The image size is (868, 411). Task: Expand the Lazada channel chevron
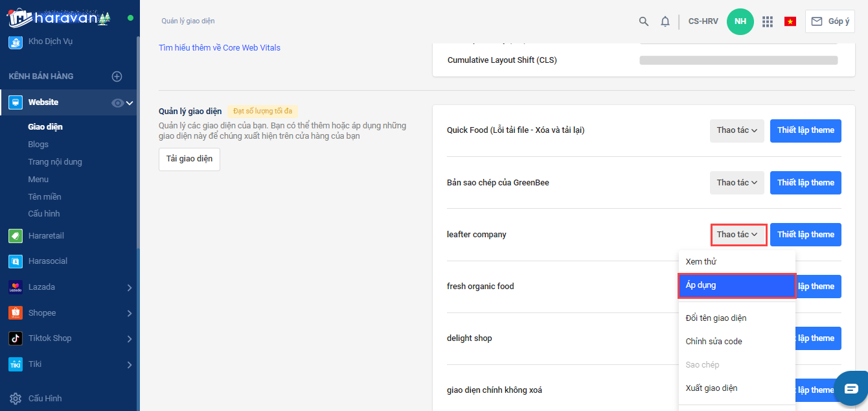(130, 287)
